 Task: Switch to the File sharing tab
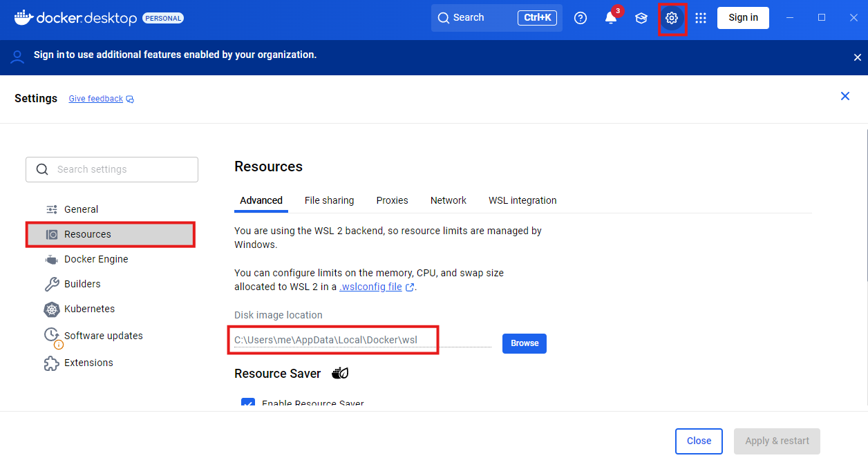329,200
